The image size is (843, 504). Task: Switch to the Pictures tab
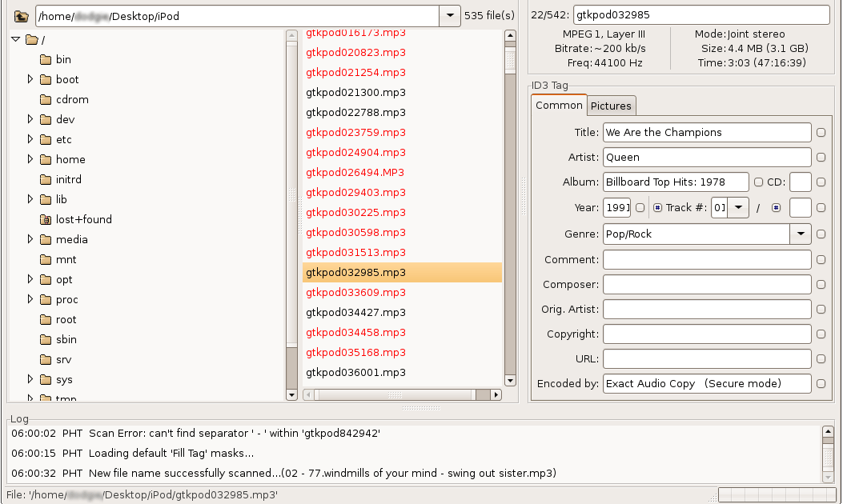point(611,105)
